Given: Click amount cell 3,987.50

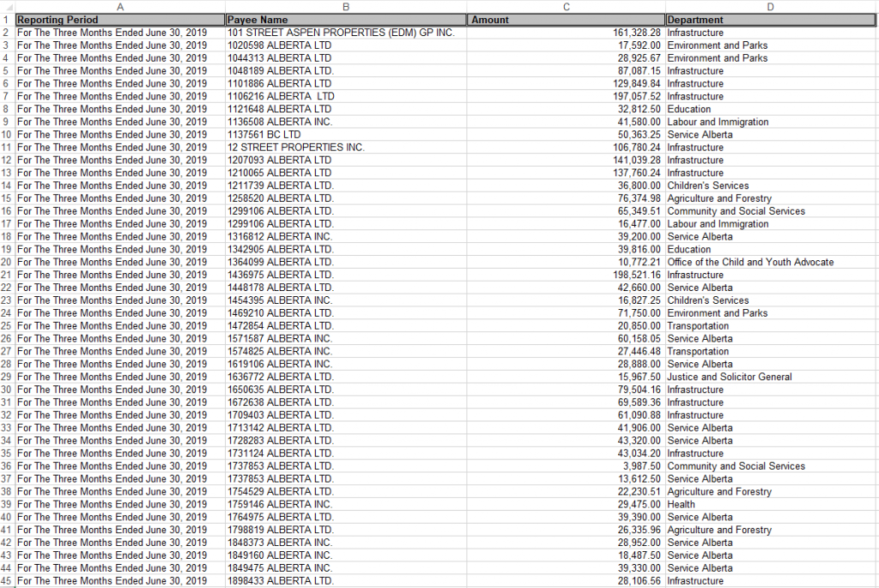Looking at the screenshot, I should pyautogui.click(x=567, y=466).
